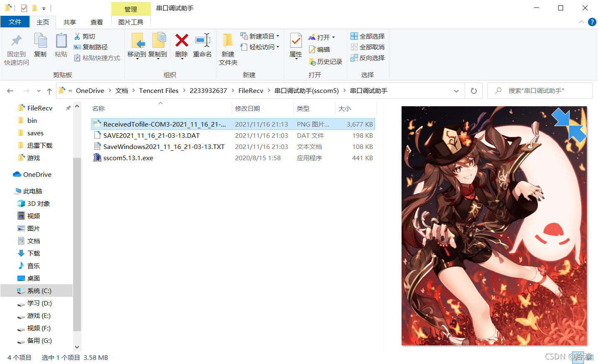Select the System (C:) drive
The image size is (598, 364).
coord(37,291)
